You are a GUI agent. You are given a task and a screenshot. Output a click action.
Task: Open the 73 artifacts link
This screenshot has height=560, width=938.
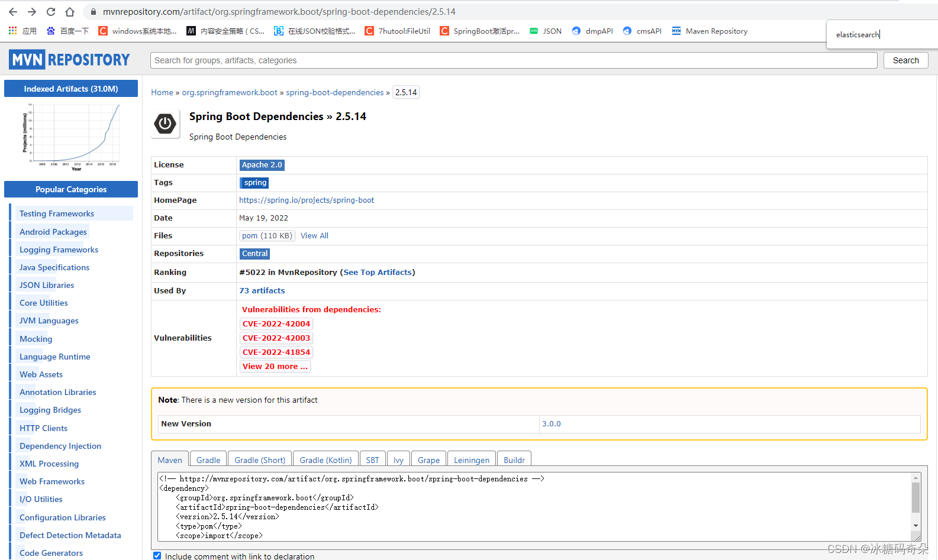(262, 290)
